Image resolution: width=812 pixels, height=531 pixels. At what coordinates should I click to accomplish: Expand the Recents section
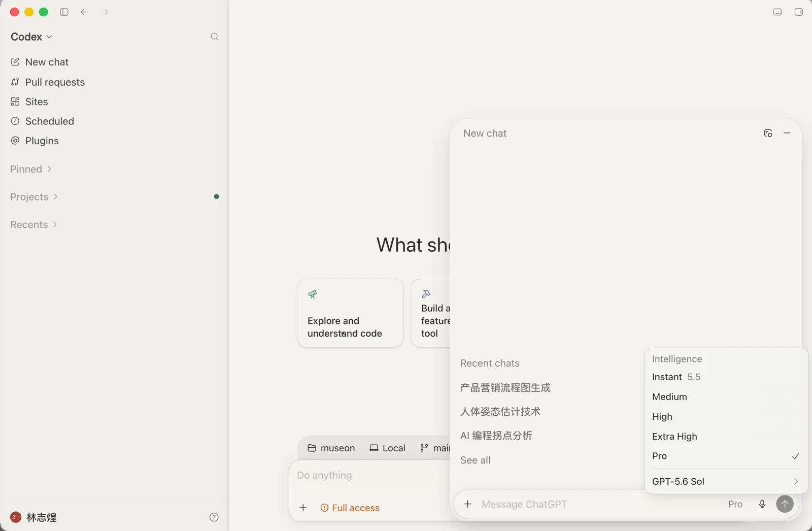tap(33, 224)
